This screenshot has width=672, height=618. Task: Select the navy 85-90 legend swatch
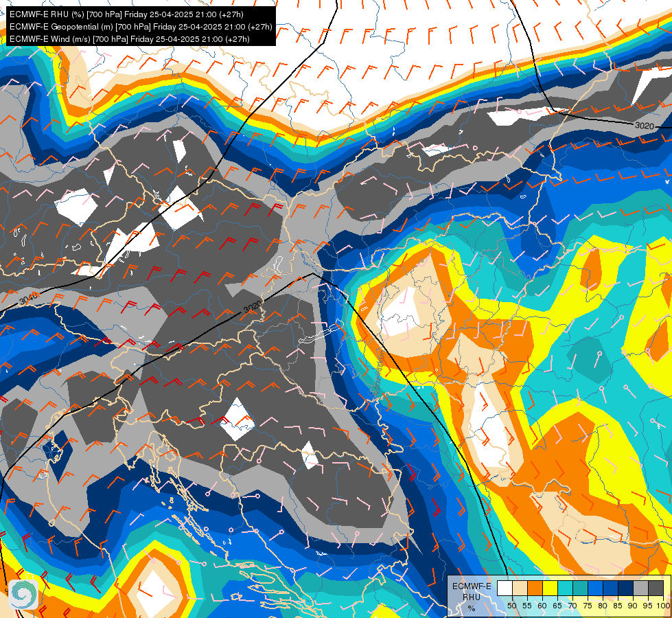[x=626, y=588]
